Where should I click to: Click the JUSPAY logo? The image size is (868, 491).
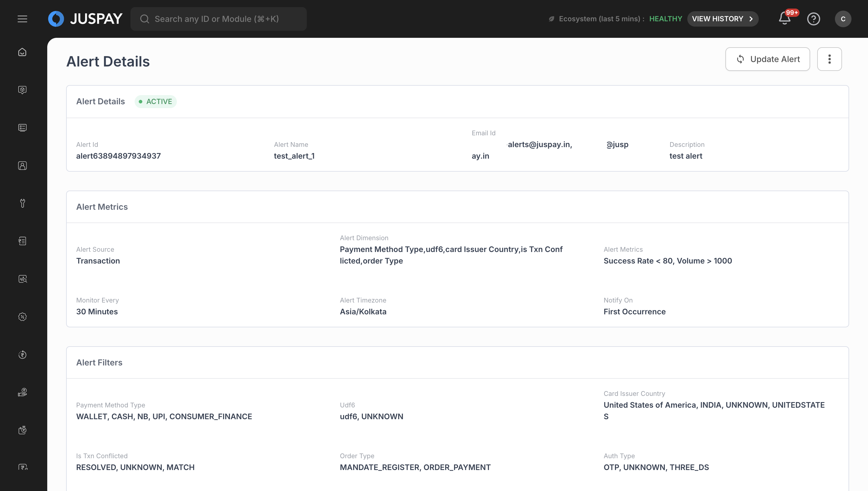tap(85, 19)
